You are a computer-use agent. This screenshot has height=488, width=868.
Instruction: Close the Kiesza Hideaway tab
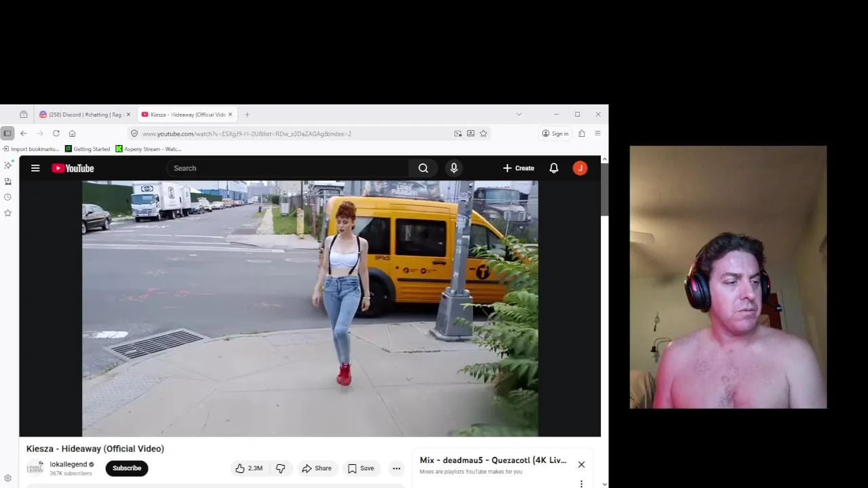(x=230, y=115)
